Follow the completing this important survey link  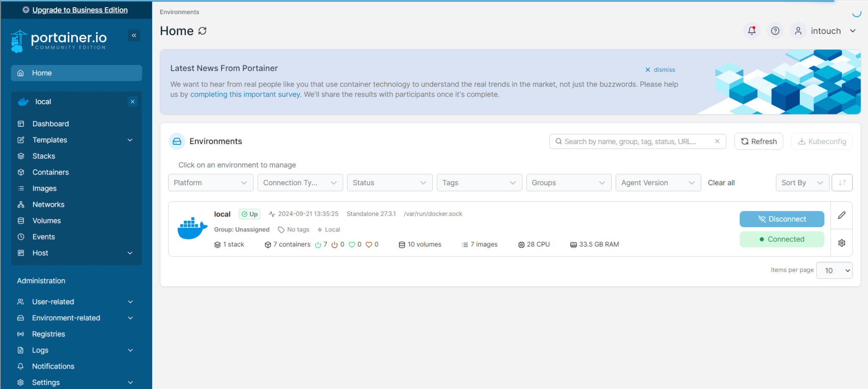(245, 94)
